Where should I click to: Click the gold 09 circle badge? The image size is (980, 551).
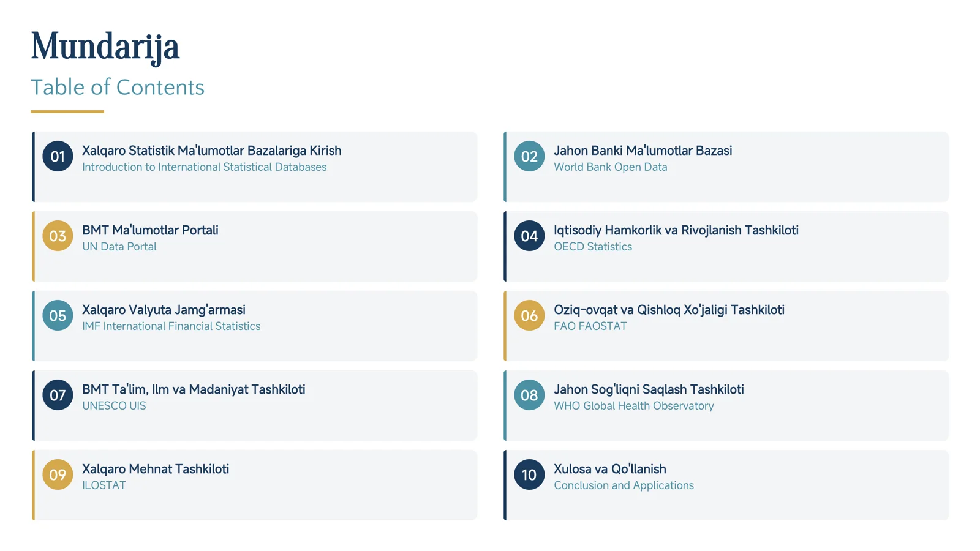point(58,474)
